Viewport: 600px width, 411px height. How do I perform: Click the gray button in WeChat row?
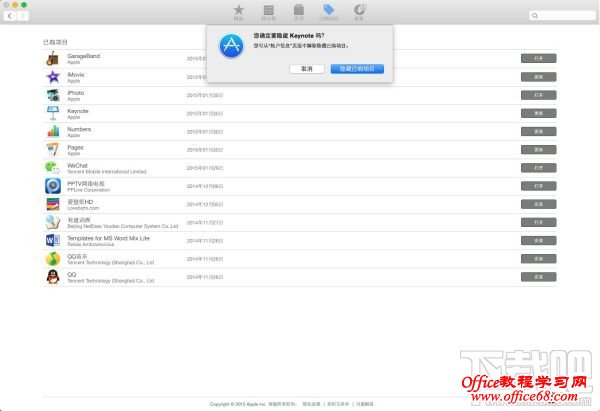tap(538, 168)
